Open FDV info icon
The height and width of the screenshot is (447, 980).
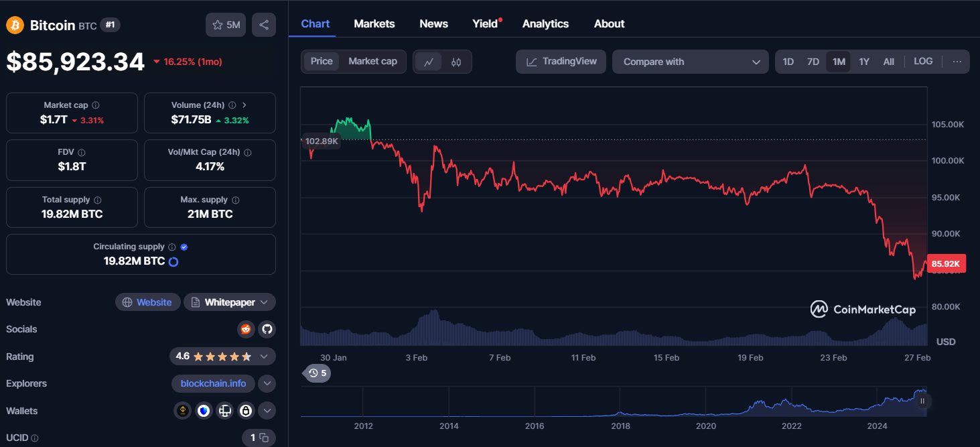coord(82,153)
